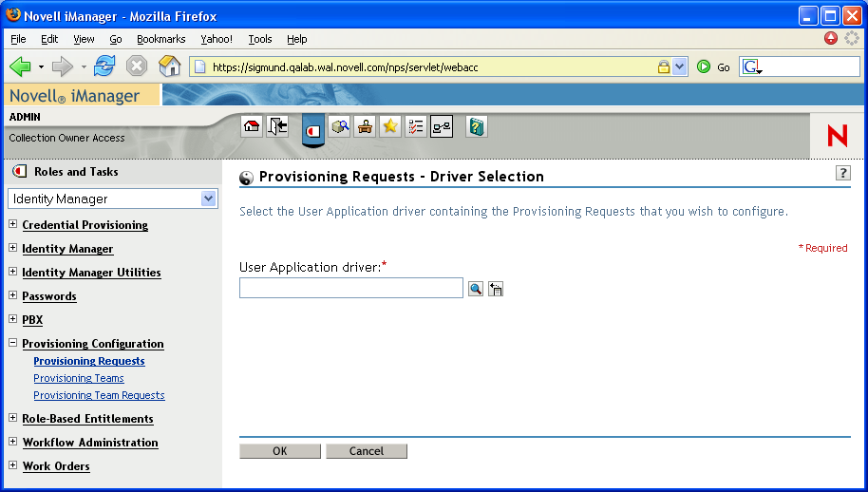Image resolution: width=868 pixels, height=492 pixels.
Task: Click the Stop loading button
Action: point(136,66)
